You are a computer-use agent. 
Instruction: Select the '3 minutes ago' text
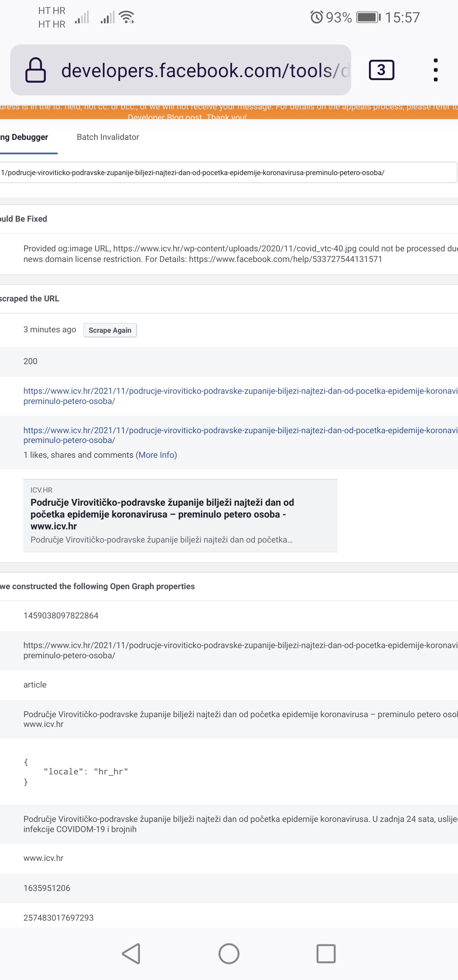pos(50,330)
